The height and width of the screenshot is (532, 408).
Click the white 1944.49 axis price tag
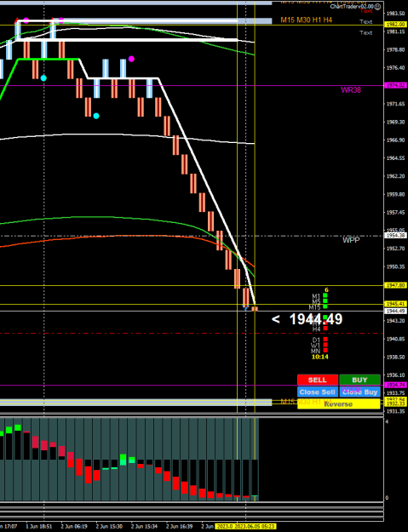point(395,312)
